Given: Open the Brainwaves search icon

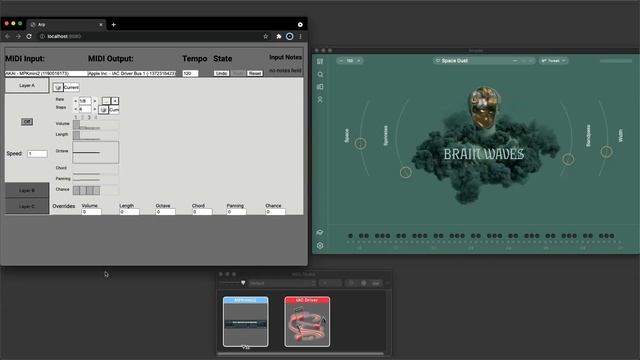Looking at the screenshot, I should tap(320, 74).
